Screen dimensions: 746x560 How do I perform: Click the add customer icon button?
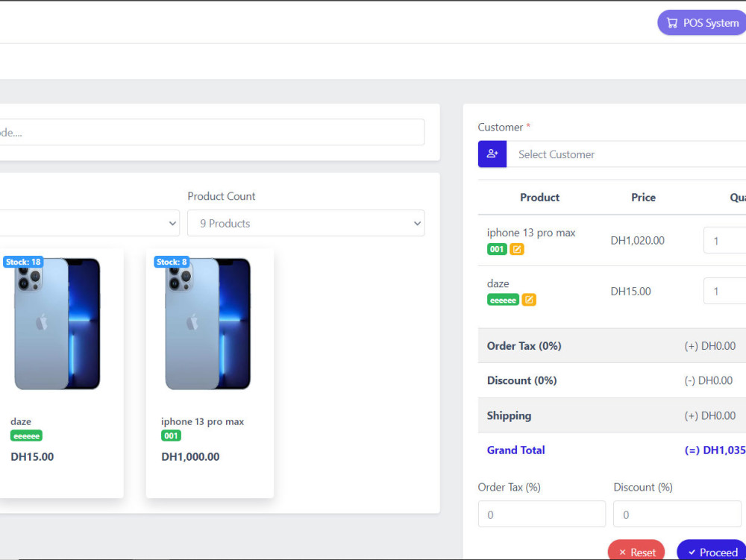(x=492, y=154)
